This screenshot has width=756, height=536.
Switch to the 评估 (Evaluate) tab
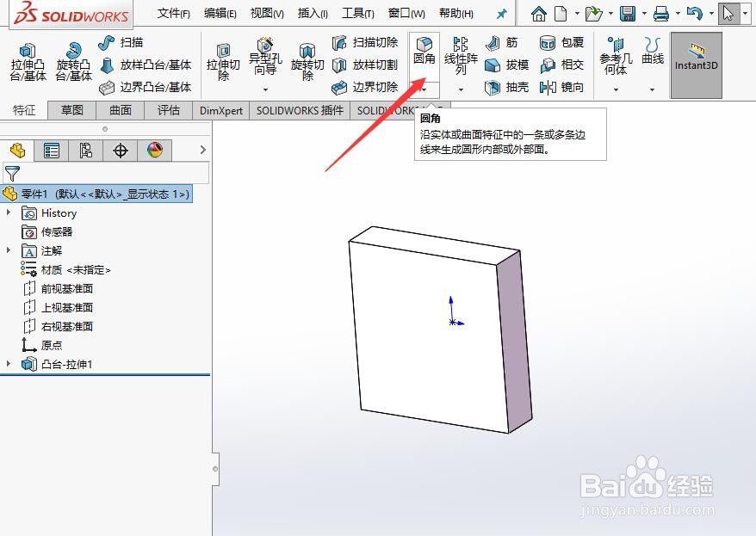coord(169,110)
